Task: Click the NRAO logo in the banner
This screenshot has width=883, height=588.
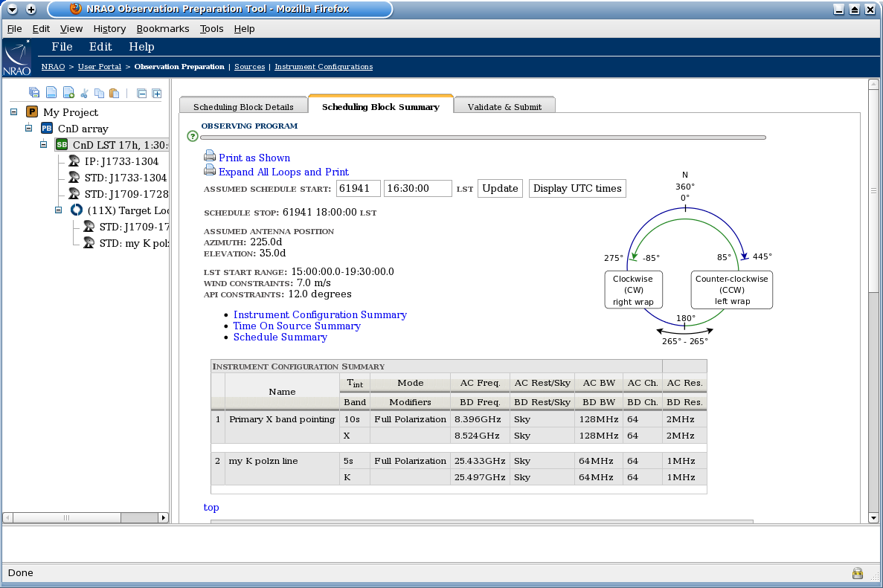Action: [18, 56]
